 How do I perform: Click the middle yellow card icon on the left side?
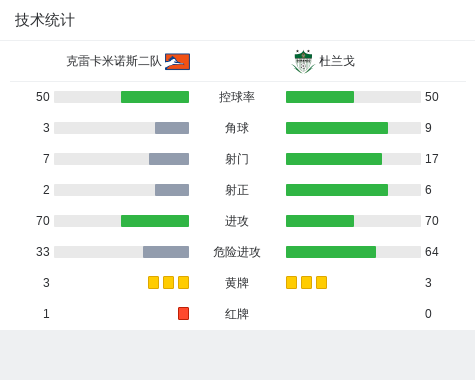click(x=168, y=282)
